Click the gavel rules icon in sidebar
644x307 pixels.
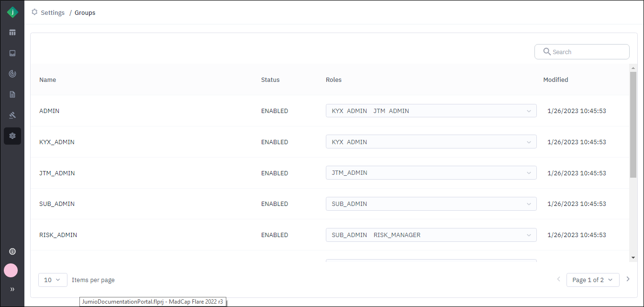12,115
